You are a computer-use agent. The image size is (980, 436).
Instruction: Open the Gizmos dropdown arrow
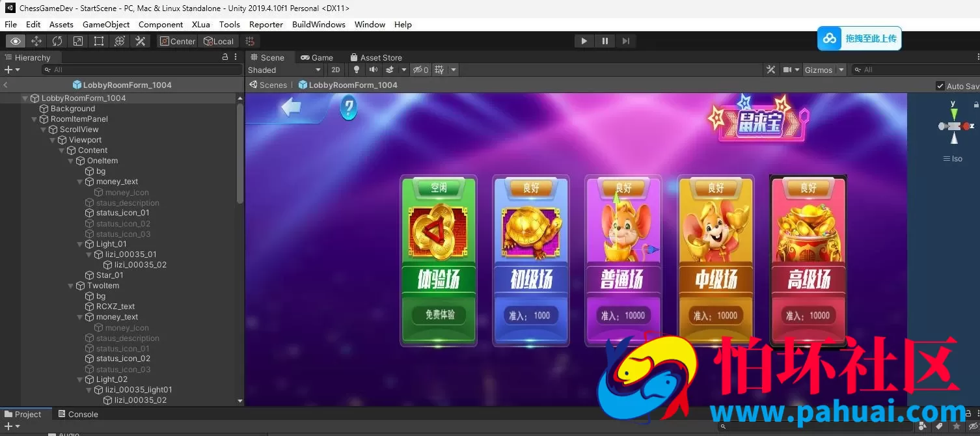pos(841,70)
